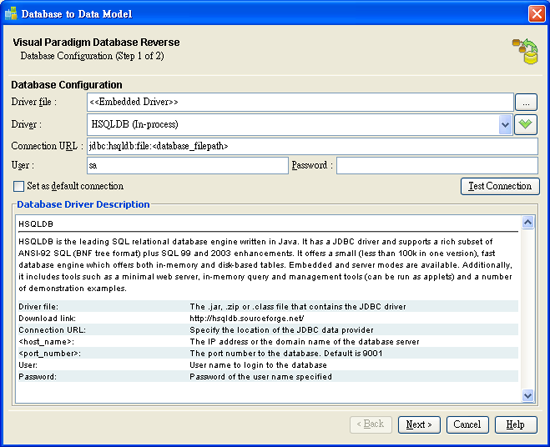The image size is (550, 447).
Task: Focus the Password text field
Action: [x=437, y=165]
